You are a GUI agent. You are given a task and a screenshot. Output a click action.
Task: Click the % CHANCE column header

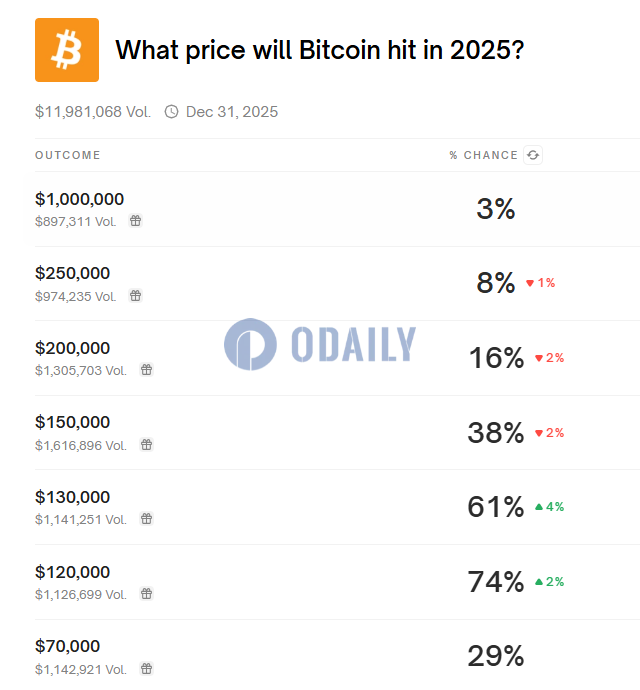point(483,155)
